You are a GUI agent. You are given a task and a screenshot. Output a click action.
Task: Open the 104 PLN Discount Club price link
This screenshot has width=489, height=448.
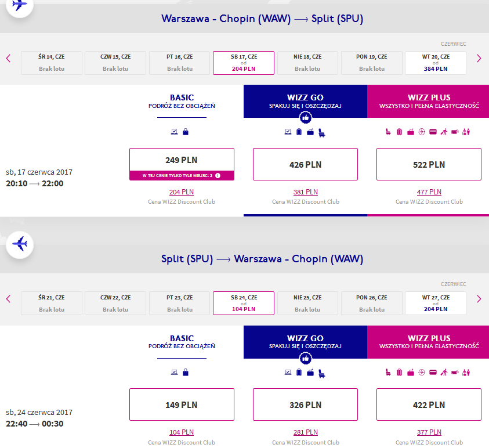pos(182,432)
